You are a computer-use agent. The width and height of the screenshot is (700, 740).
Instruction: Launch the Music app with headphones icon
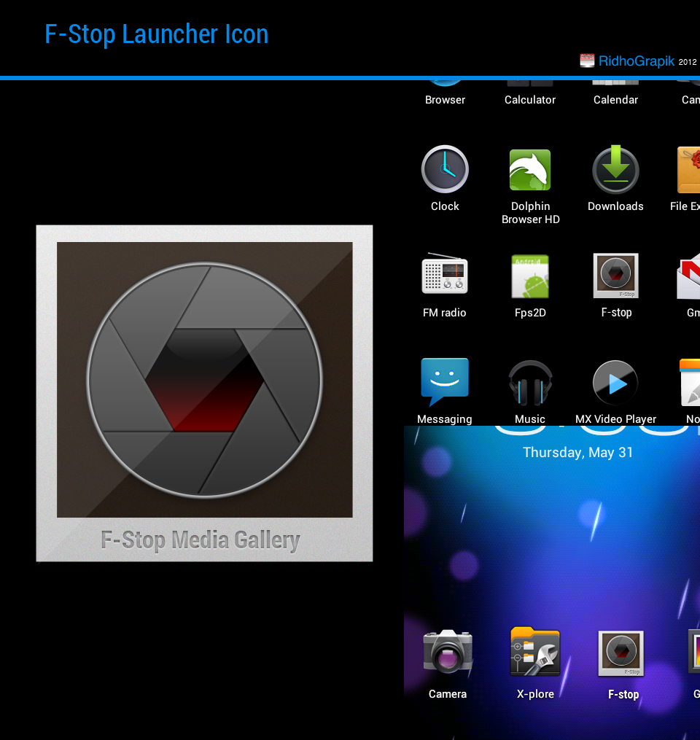click(530, 383)
